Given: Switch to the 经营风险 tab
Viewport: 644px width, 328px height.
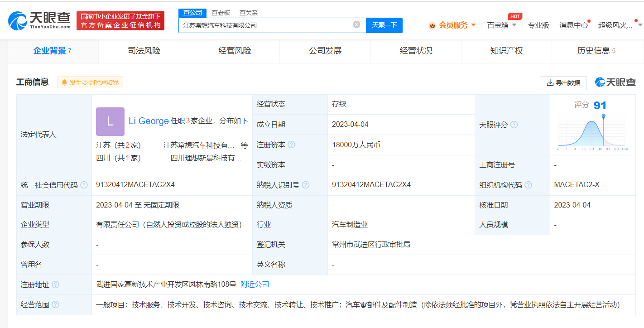Looking at the screenshot, I should 235,51.
